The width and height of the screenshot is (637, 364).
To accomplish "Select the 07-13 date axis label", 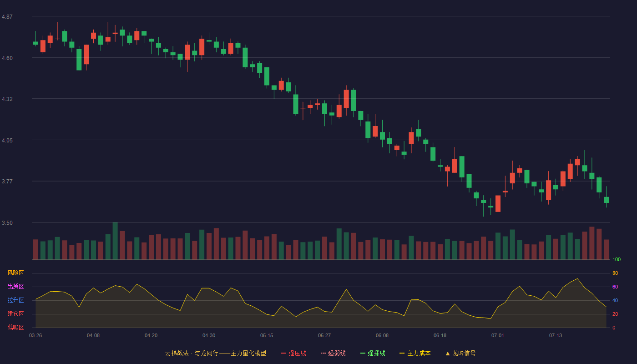I will pos(556,335).
